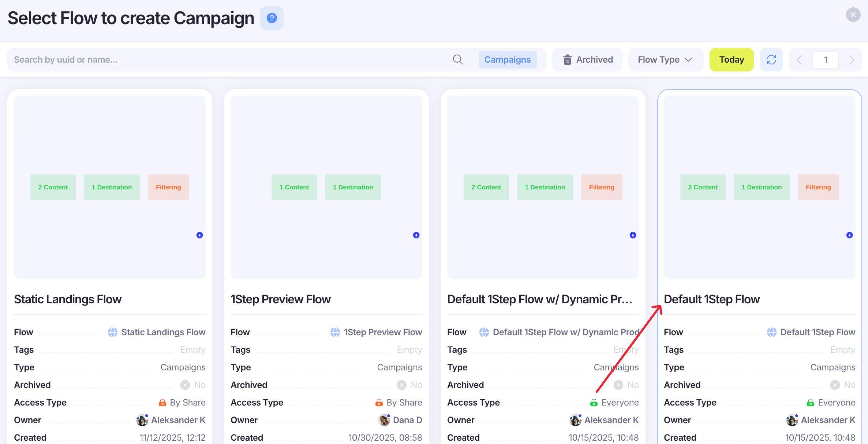Click user badge icon in Dynamic Pr... preview
This screenshot has width=868, height=444.
point(633,235)
